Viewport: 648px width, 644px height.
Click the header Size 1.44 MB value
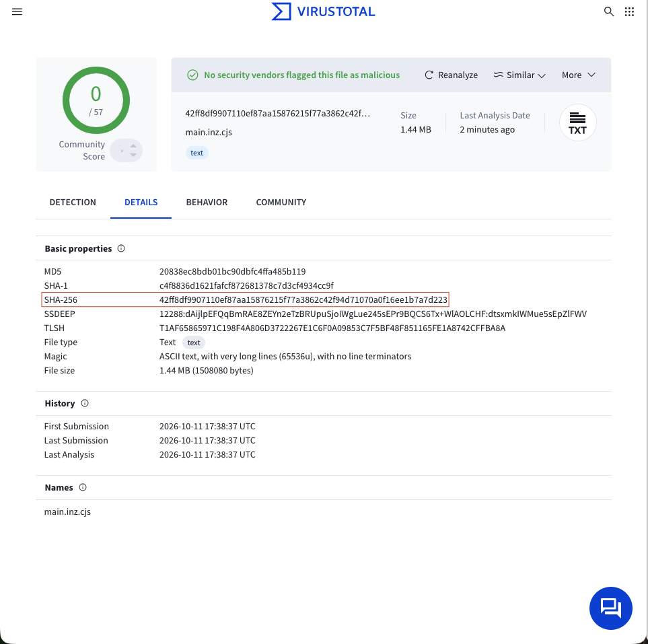click(x=416, y=129)
